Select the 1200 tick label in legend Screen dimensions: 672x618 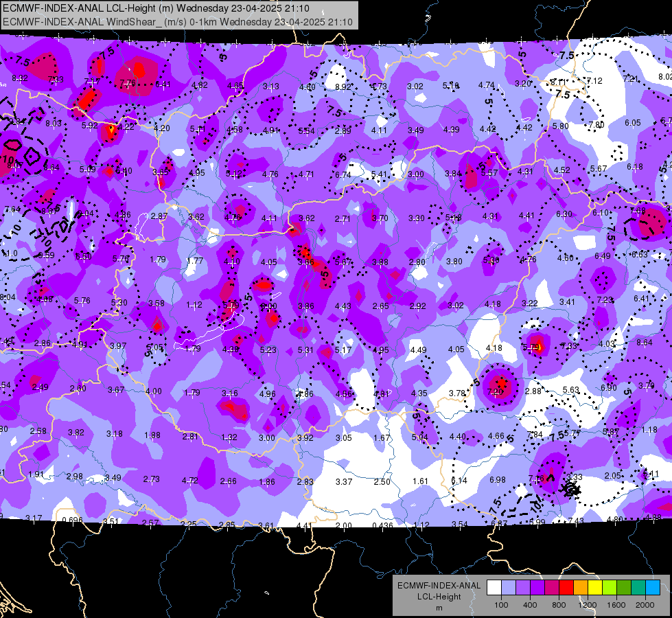pyautogui.click(x=587, y=605)
